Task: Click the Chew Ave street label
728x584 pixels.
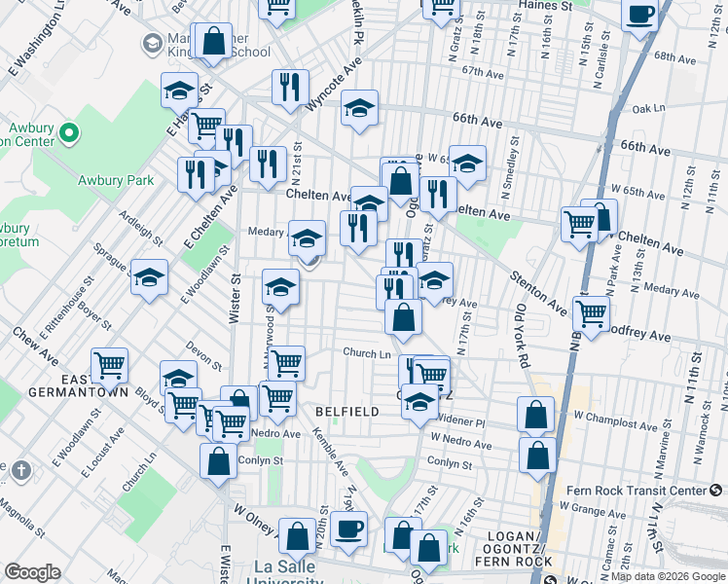Action: point(36,347)
